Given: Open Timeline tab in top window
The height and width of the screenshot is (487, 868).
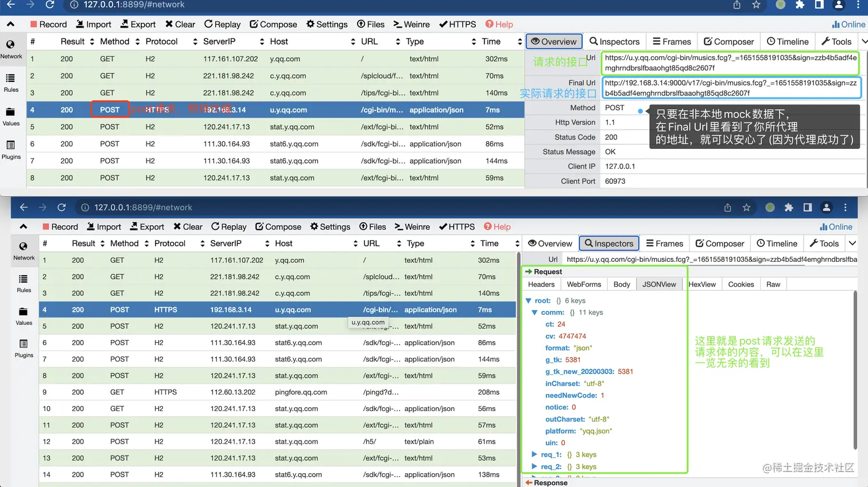Looking at the screenshot, I should pos(788,41).
